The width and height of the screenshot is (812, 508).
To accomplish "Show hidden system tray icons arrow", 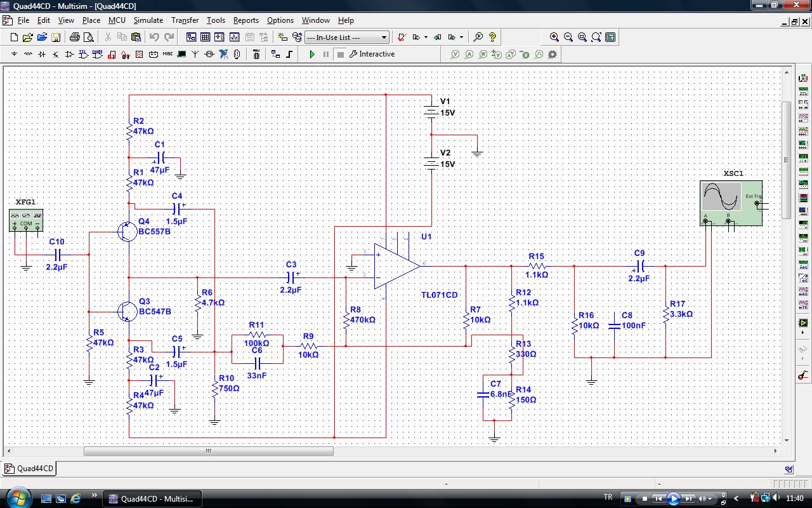I will click(x=737, y=498).
